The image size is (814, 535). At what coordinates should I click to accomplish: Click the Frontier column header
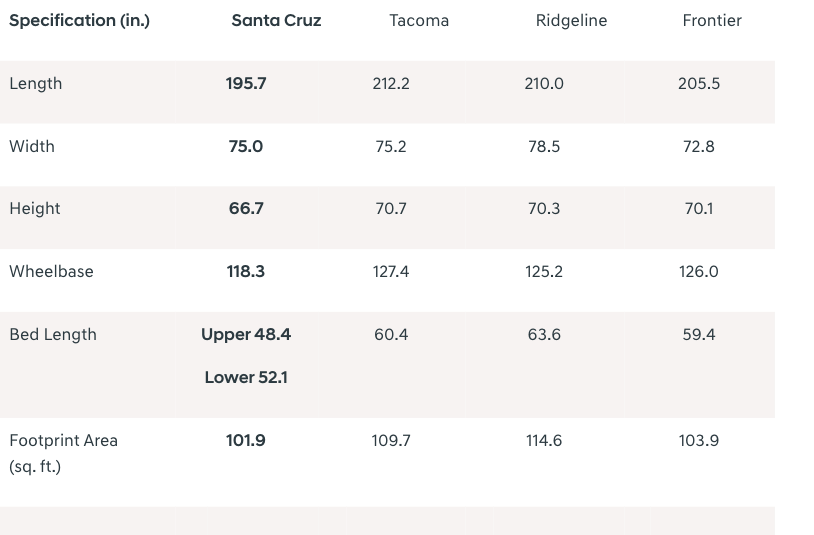point(712,20)
